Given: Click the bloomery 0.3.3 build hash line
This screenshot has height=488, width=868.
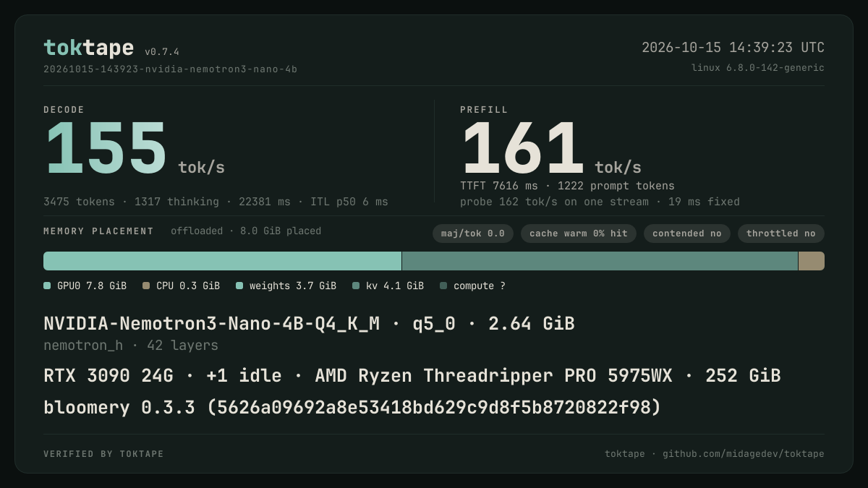Looking at the screenshot, I should 352,408.
